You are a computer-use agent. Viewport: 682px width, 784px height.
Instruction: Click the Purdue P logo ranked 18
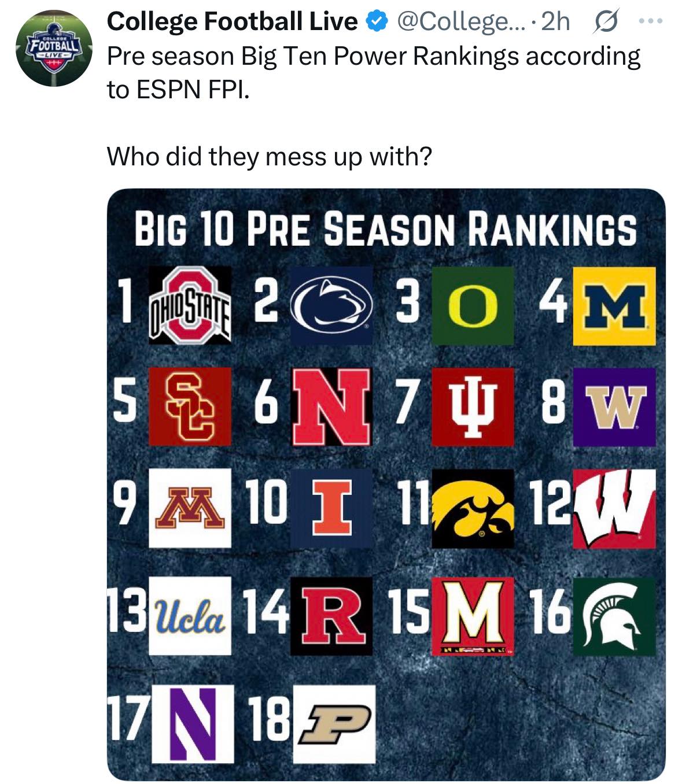pyautogui.click(x=334, y=724)
